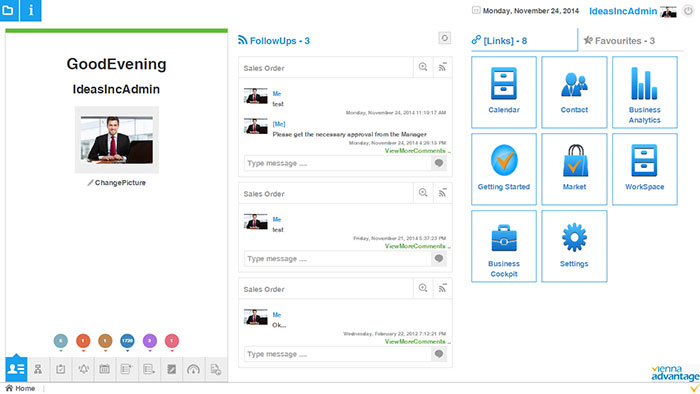Image resolution: width=700 pixels, height=394 pixels.
Task: Send comment on the third Sales Order
Action: [x=439, y=354]
